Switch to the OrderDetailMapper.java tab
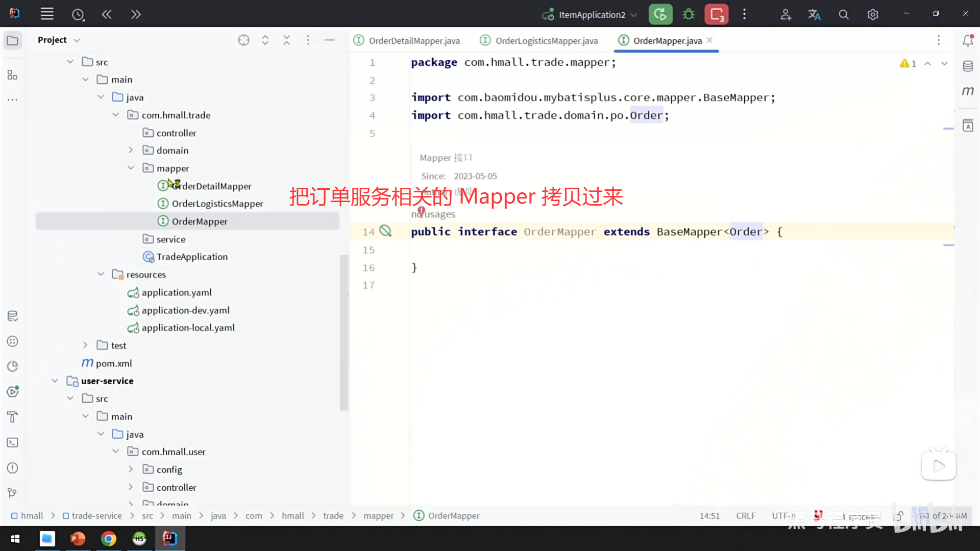The image size is (980, 551). coord(413,41)
